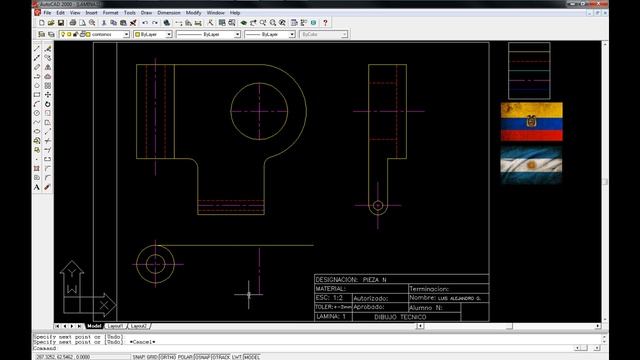The height and width of the screenshot is (360, 640).
Task: Select the Hatch draw tool
Action: [37, 169]
